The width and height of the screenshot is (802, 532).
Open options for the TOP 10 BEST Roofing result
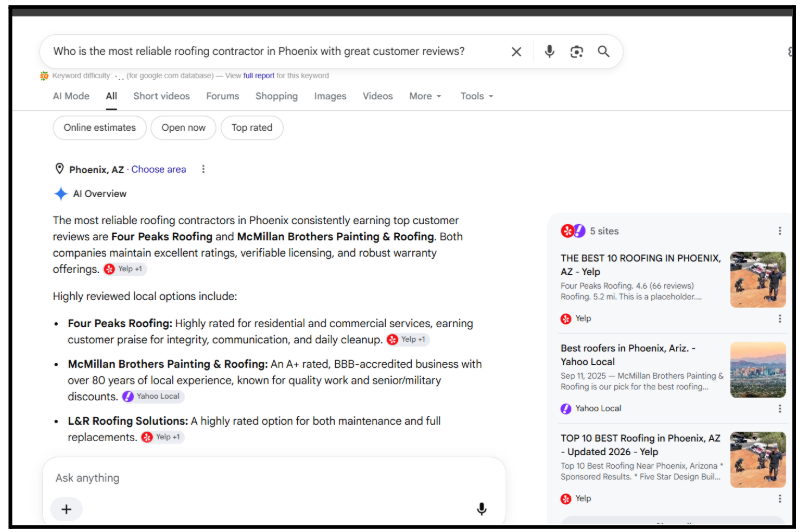[x=779, y=499]
